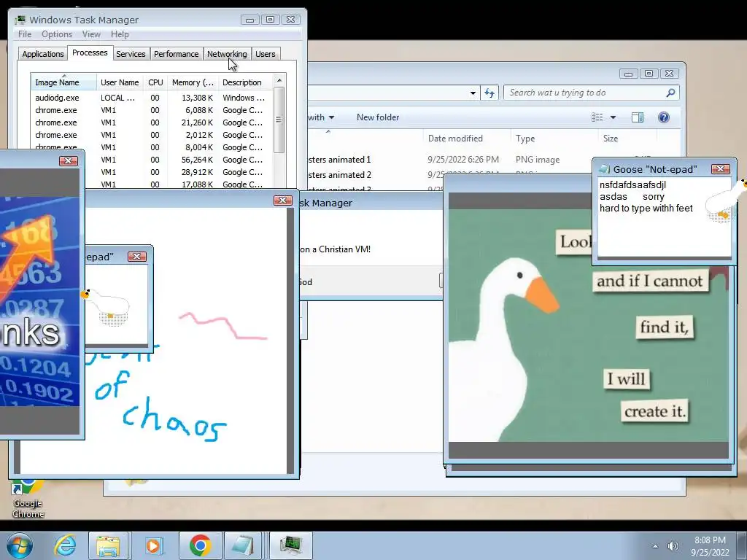Click inside the Goose Not-epad text area
The image size is (747, 560).
pyautogui.click(x=664, y=217)
